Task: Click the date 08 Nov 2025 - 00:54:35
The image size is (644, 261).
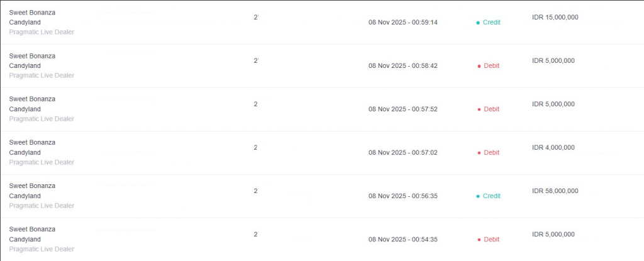Action: 402,240
